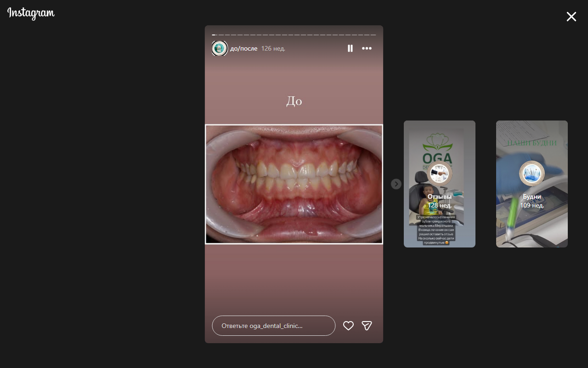588x368 pixels.
Task: Like the story with the heart icon
Action: click(x=348, y=326)
